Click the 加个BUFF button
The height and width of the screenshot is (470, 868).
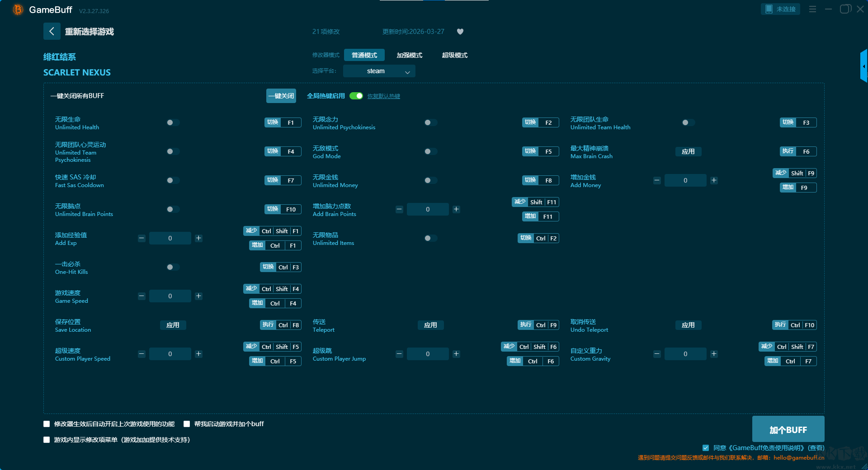coord(788,429)
